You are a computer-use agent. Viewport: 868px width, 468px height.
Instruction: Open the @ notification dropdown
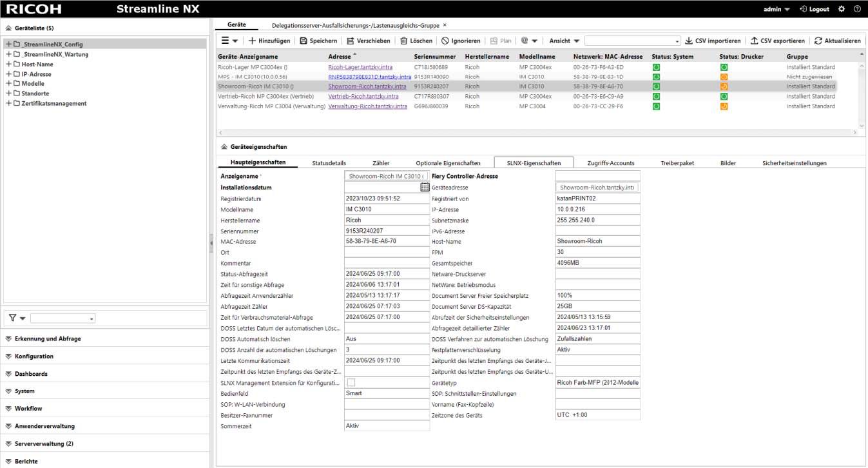pyautogui.click(x=528, y=41)
